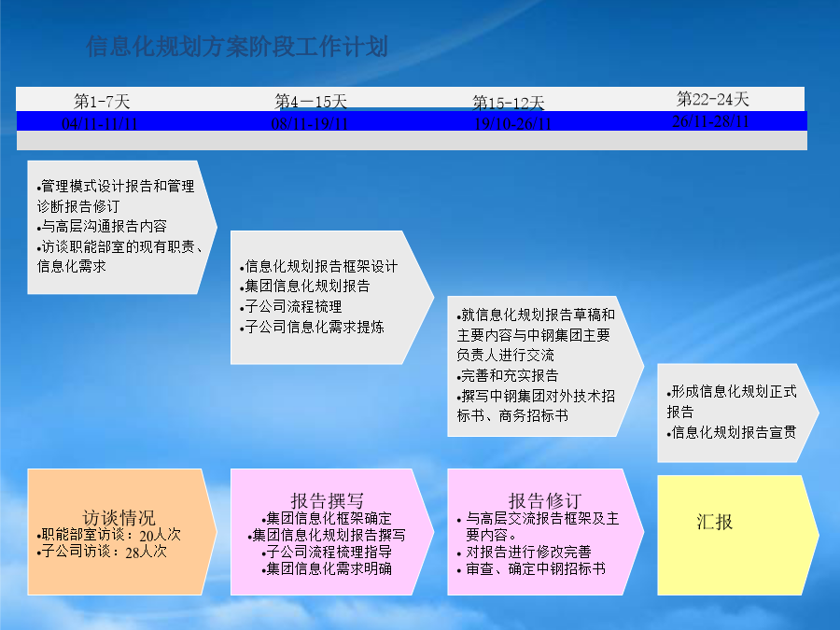This screenshot has height=630, width=840.
Task: Select the 第15-12天 timeline label
Action: [509, 103]
